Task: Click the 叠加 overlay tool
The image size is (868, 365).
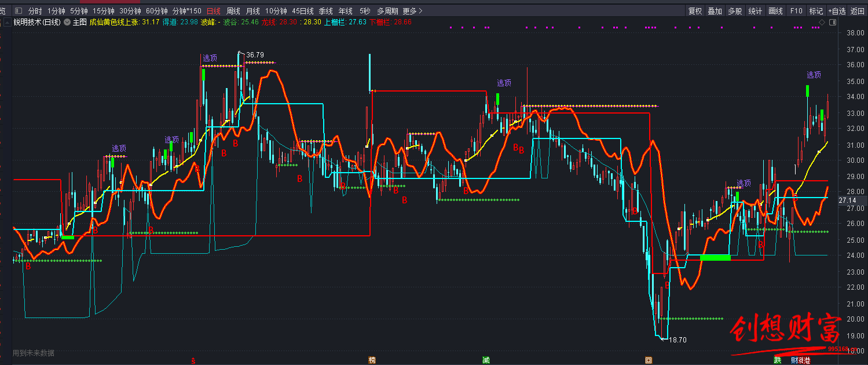Action: (715, 11)
